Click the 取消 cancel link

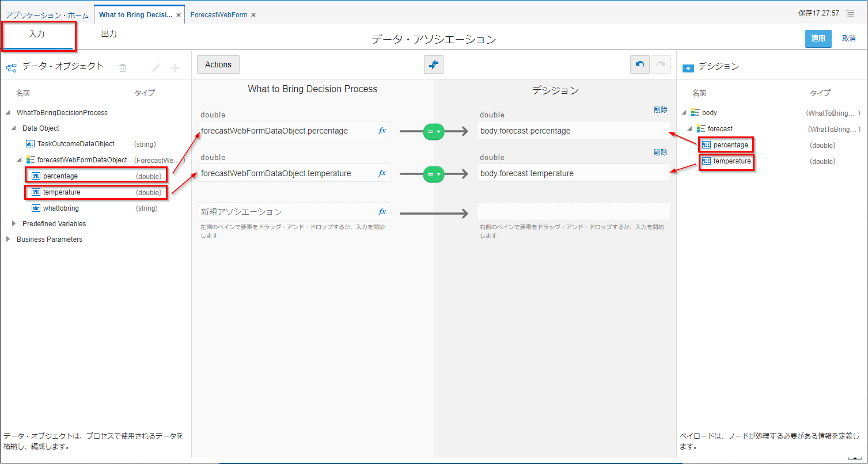(848, 39)
